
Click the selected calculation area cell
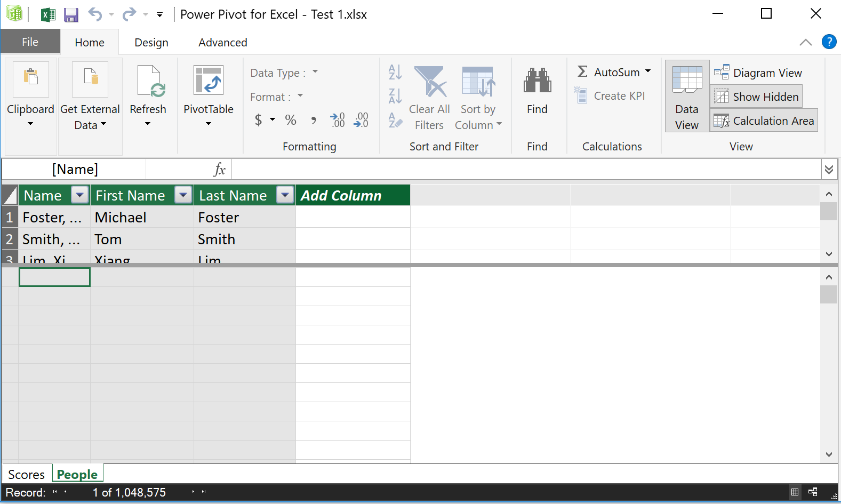54,277
